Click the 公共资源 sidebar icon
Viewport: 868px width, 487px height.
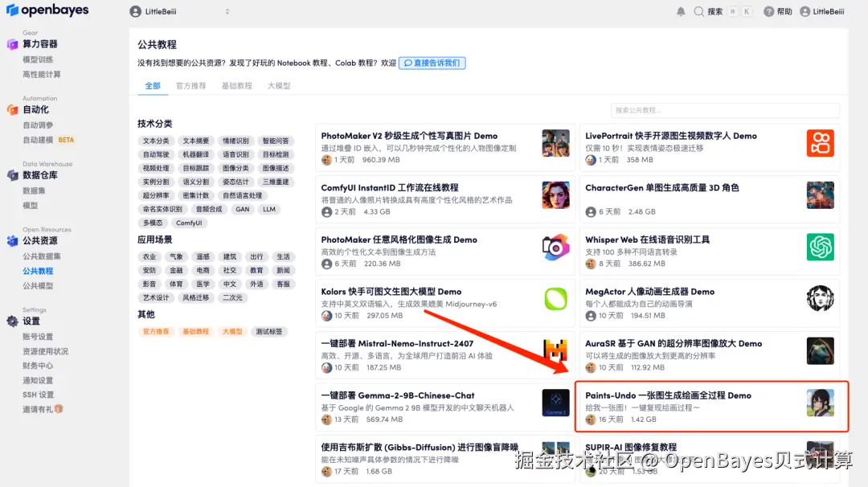pos(12,241)
